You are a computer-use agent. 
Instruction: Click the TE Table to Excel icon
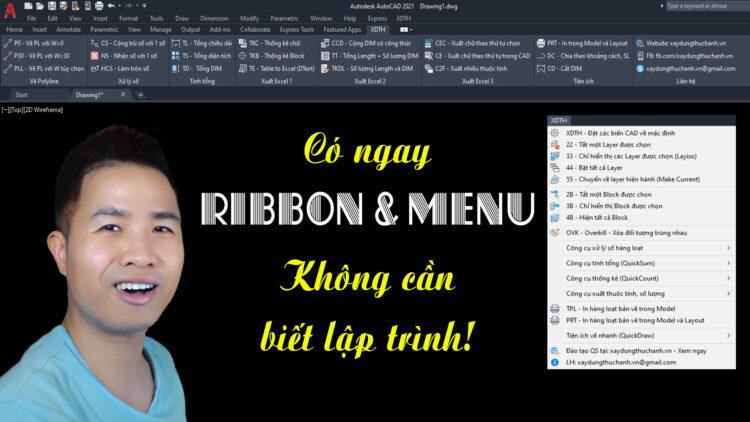coord(243,69)
